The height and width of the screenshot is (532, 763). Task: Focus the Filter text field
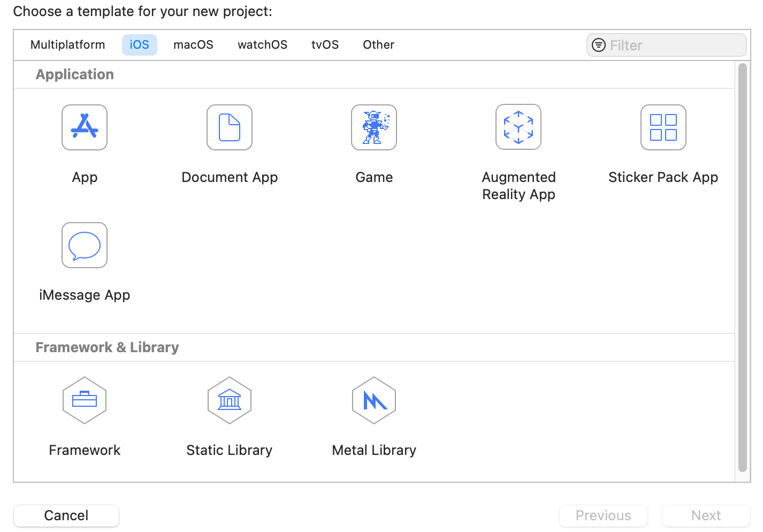click(667, 45)
